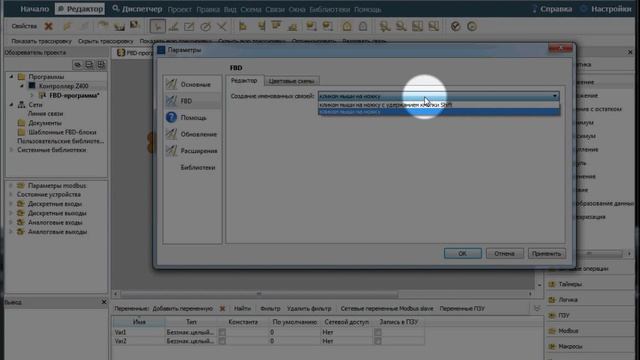Collapse the Программы tree node
Viewport: 640px width, 360px height.
[11, 77]
